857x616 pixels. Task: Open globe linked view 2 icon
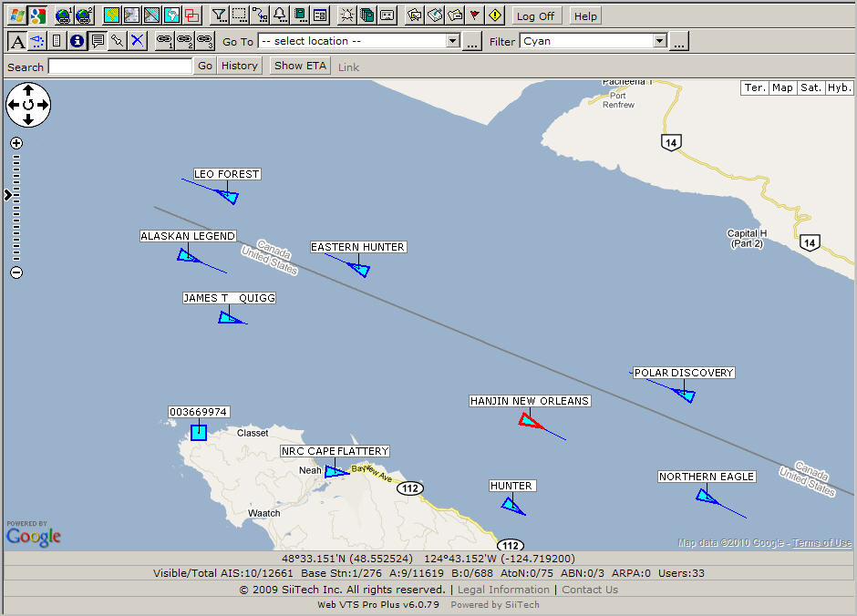coord(84,15)
